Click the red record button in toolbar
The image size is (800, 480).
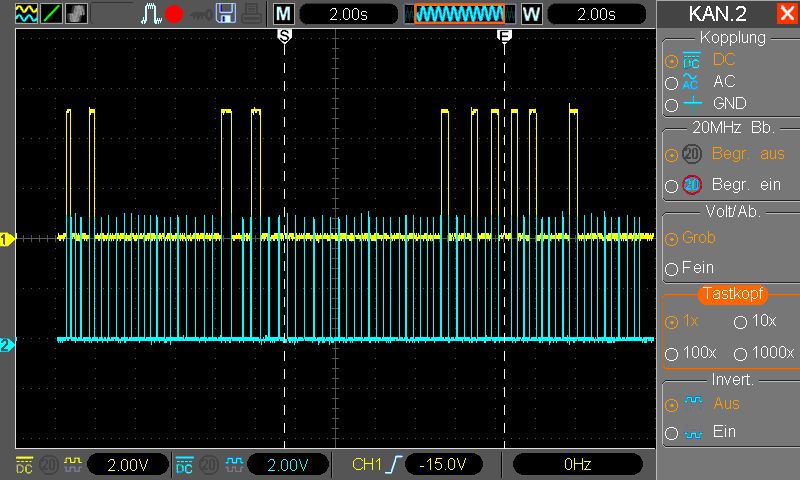tap(174, 14)
